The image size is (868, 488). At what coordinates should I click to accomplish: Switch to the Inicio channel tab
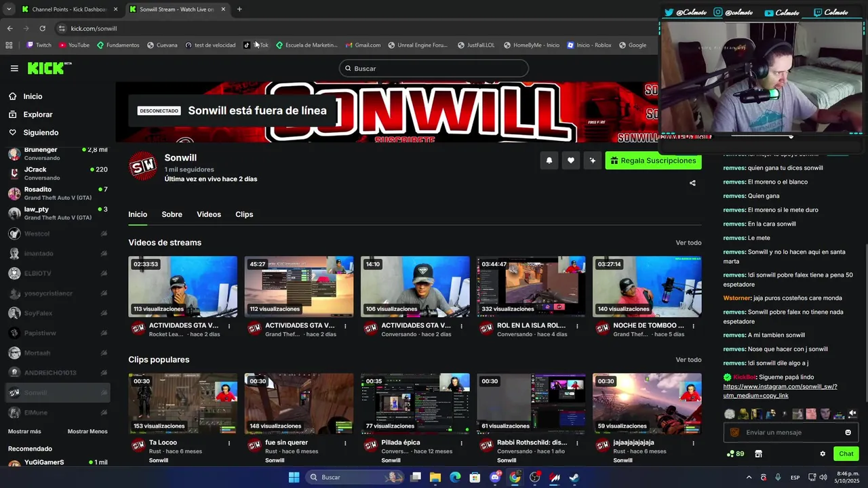[138, 214]
